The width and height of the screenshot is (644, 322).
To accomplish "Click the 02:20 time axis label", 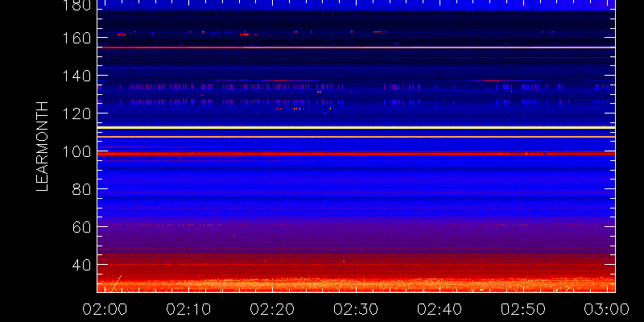I will [x=272, y=309].
